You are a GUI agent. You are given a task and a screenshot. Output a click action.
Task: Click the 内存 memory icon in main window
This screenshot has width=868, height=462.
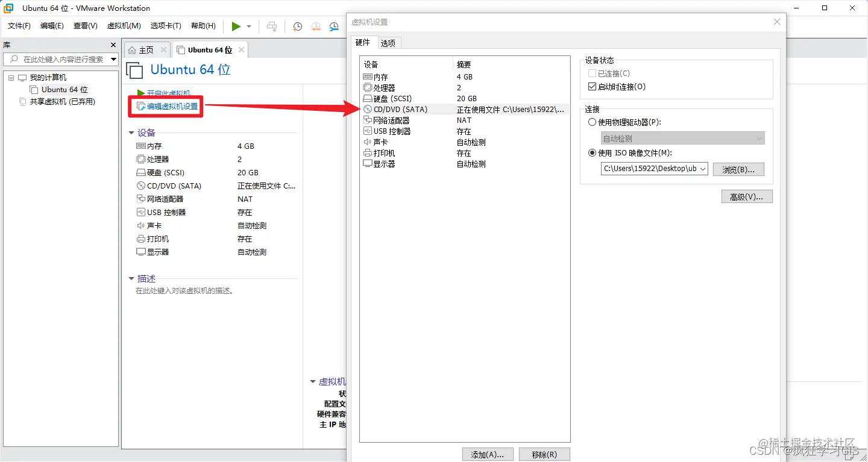click(x=140, y=146)
